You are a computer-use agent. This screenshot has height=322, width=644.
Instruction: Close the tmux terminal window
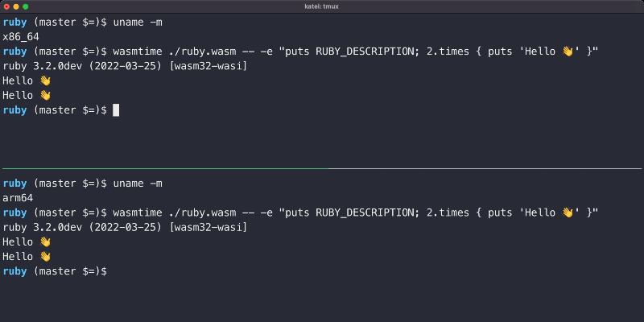pyautogui.click(x=7, y=6)
